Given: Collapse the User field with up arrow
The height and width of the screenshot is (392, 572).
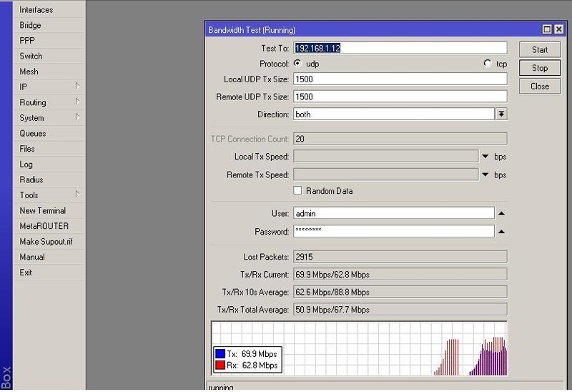Looking at the screenshot, I should [501, 213].
